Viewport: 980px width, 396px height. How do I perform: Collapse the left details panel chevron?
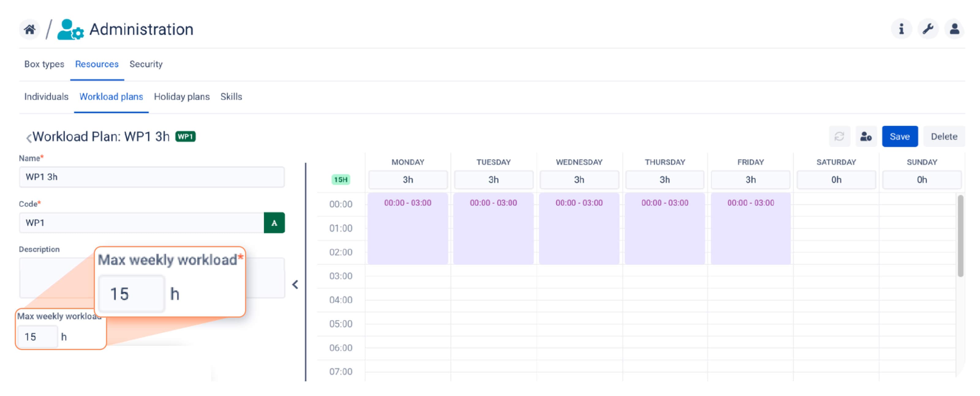coord(295,285)
